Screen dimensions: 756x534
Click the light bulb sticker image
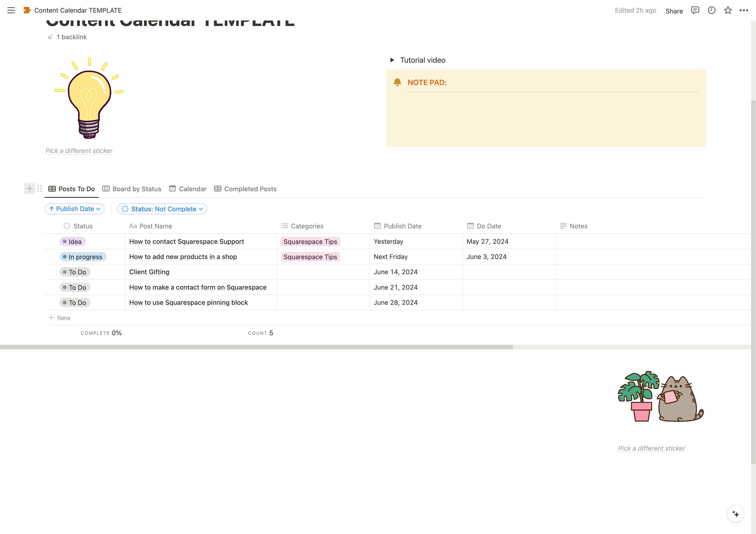click(89, 99)
